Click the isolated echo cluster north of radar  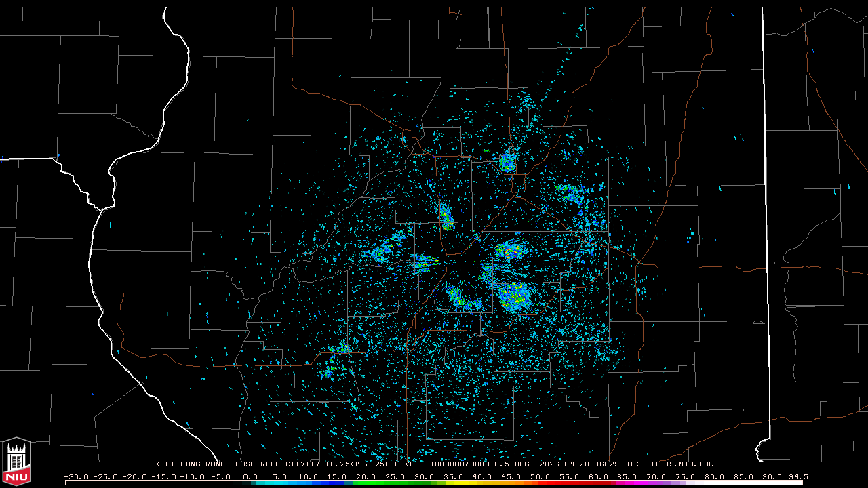507,163
